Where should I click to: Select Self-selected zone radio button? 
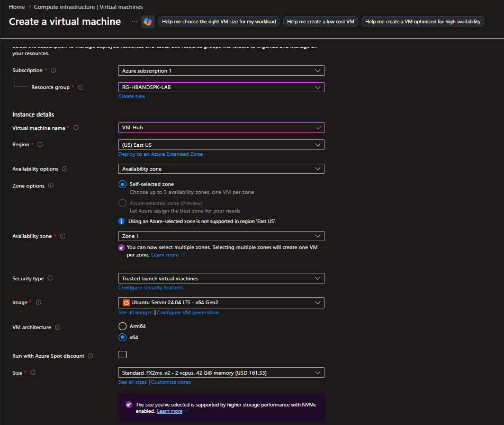(x=122, y=184)
